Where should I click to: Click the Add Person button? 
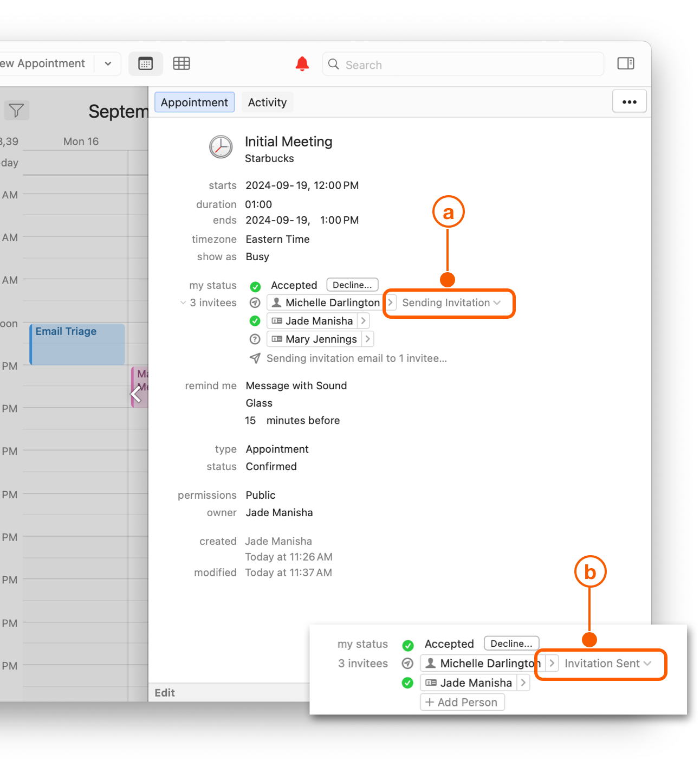462,702
